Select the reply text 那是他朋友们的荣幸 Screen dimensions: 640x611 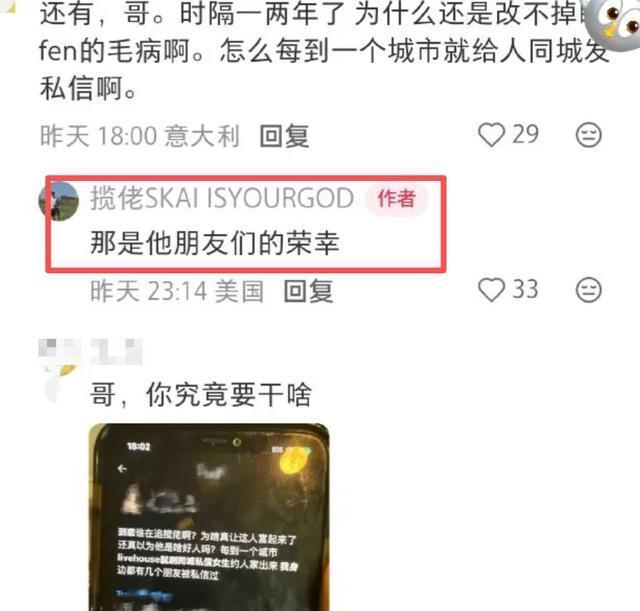point(215,243)
